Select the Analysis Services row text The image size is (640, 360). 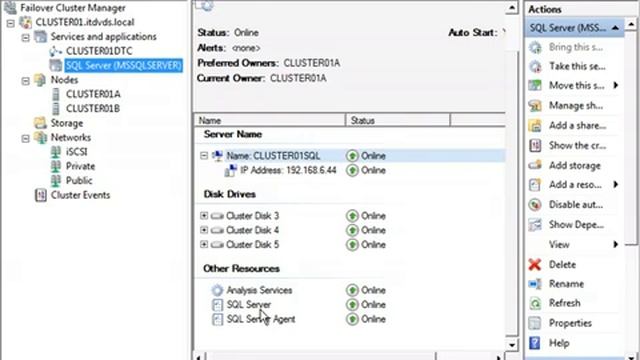point(260,290)
